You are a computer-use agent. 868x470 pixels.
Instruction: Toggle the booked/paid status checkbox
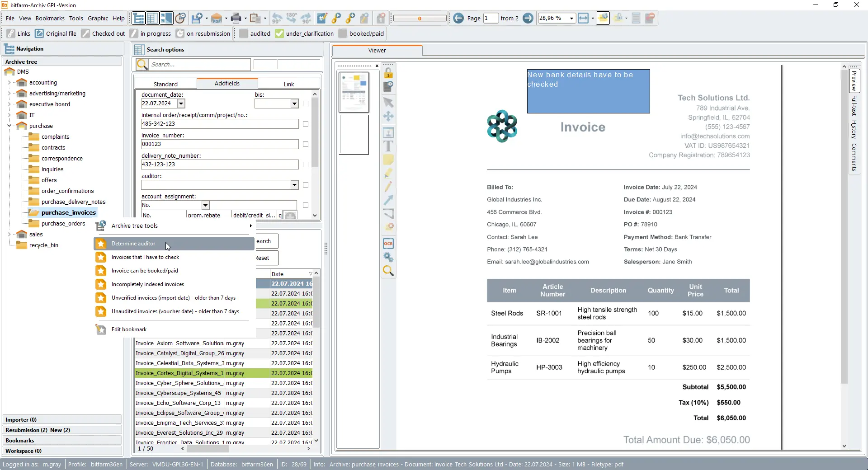[343, 33]
